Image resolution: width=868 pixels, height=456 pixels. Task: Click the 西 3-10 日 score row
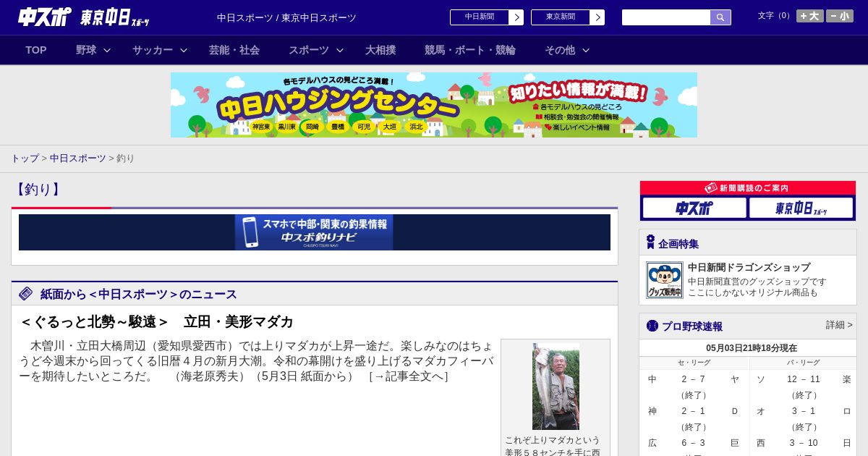(x=804, y=443)
